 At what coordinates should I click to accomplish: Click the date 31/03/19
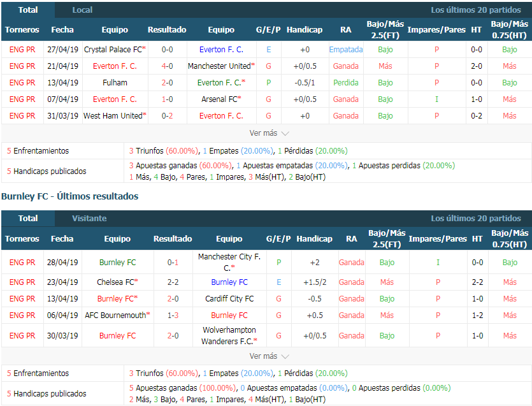[63, 116]
